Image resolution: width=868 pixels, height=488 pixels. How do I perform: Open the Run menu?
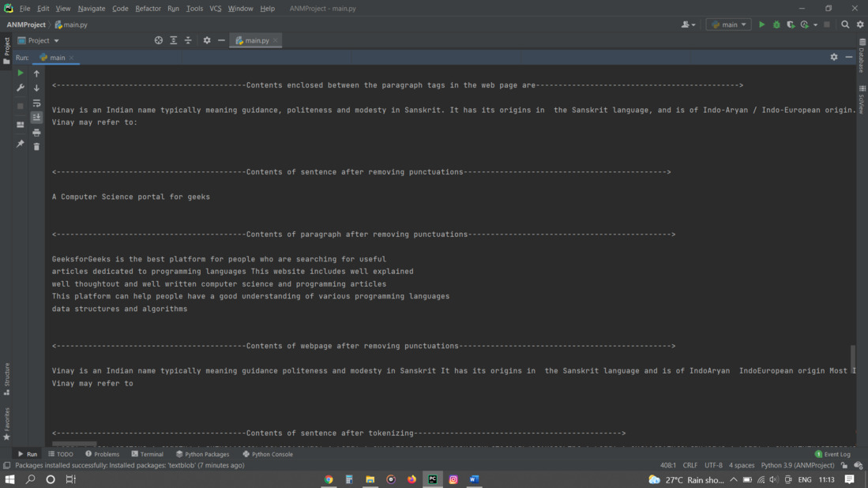tap(173, 9)
